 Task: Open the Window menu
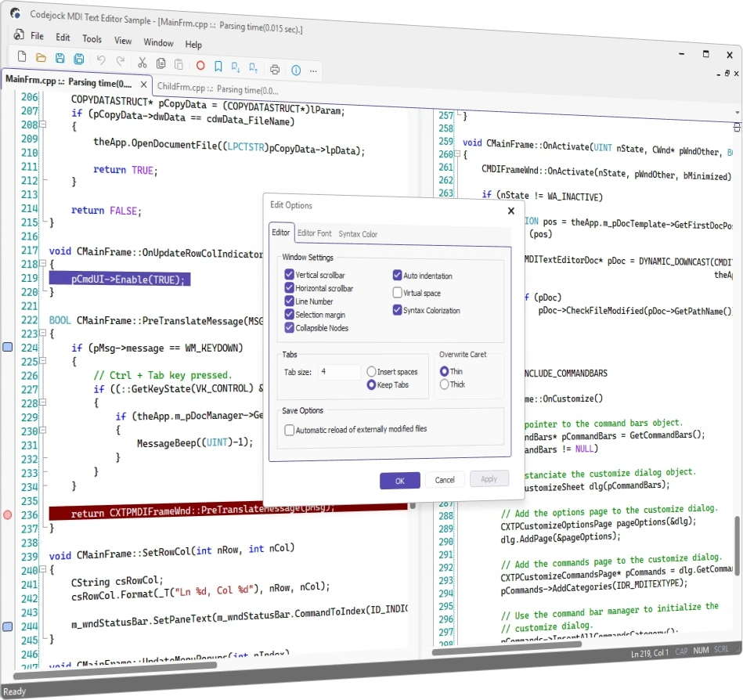159,42
